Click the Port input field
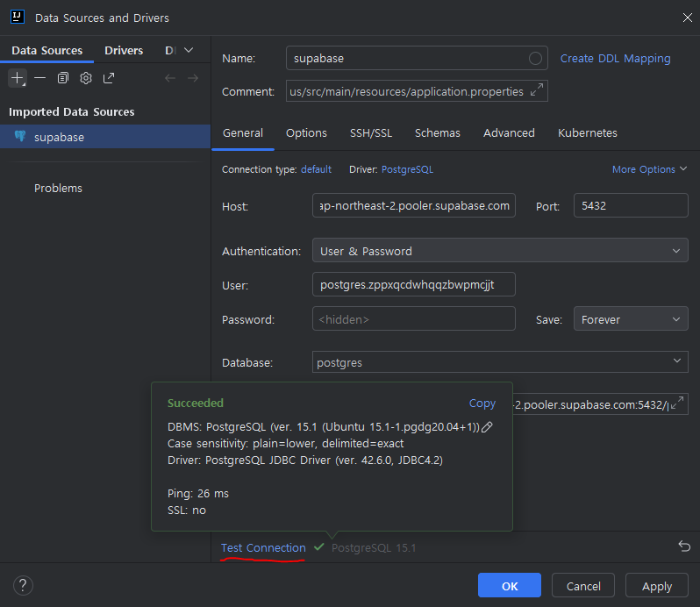 point(631,205)
